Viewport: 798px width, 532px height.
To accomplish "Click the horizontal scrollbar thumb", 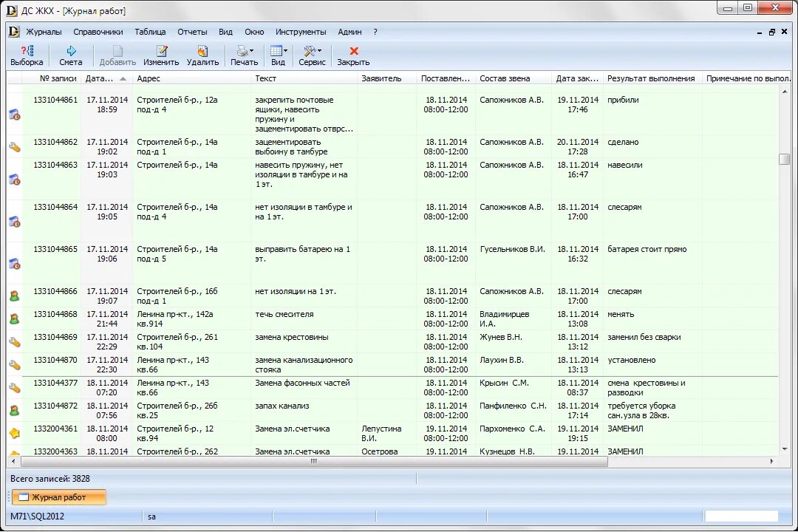I will [314, 461].
